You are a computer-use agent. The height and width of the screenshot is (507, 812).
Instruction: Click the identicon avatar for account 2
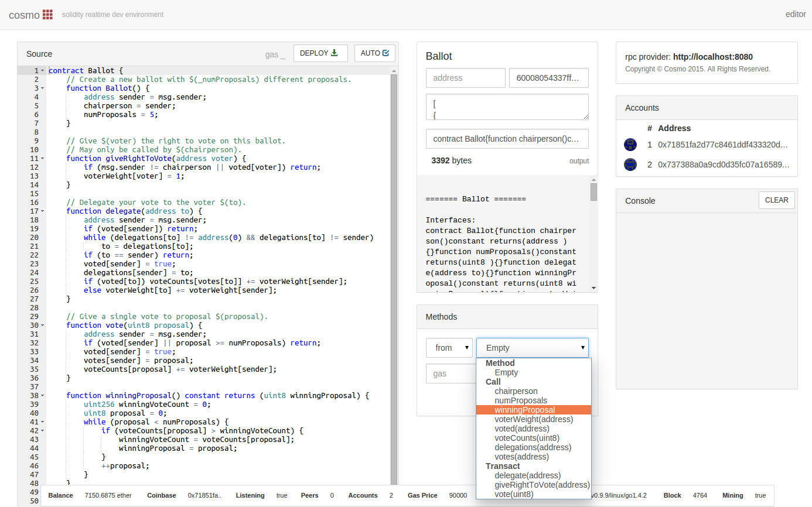click(x=630, y=165)
